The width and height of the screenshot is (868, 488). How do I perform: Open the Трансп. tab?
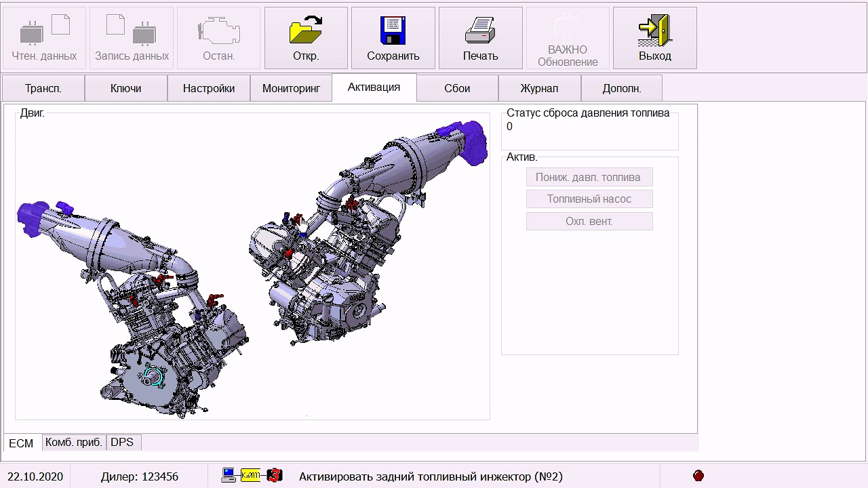pos(43,88)
